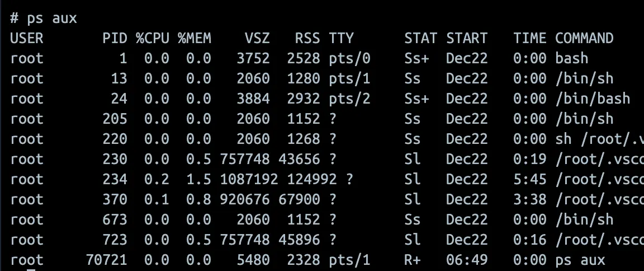Click PID value 70721
644x271 pixels.
107,260
